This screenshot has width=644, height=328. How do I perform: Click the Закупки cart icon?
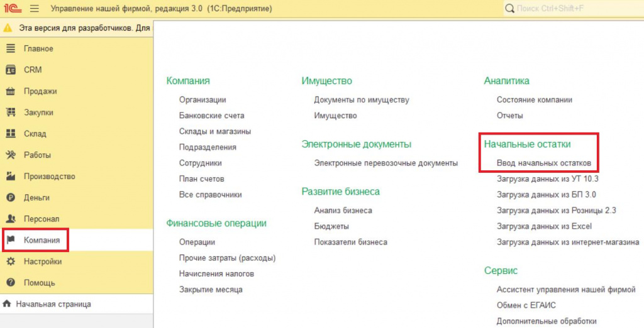point(11,112)
